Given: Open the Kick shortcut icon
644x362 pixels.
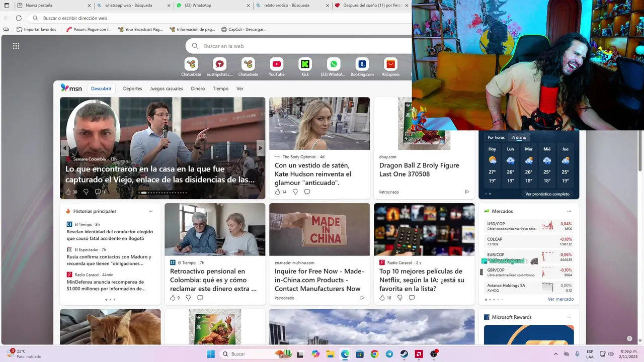Looking at the screenshot, I should [x=305, y=64].
